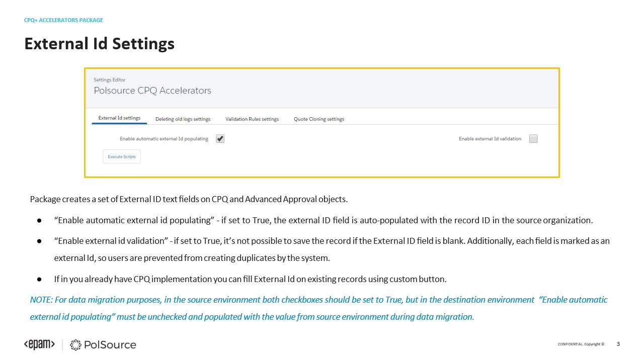Image resolution: width=644 pixels, height=362 pixels.
Task: Click the External Id Settings slide title
Action: pyautogui.click(x=99, y=44)
